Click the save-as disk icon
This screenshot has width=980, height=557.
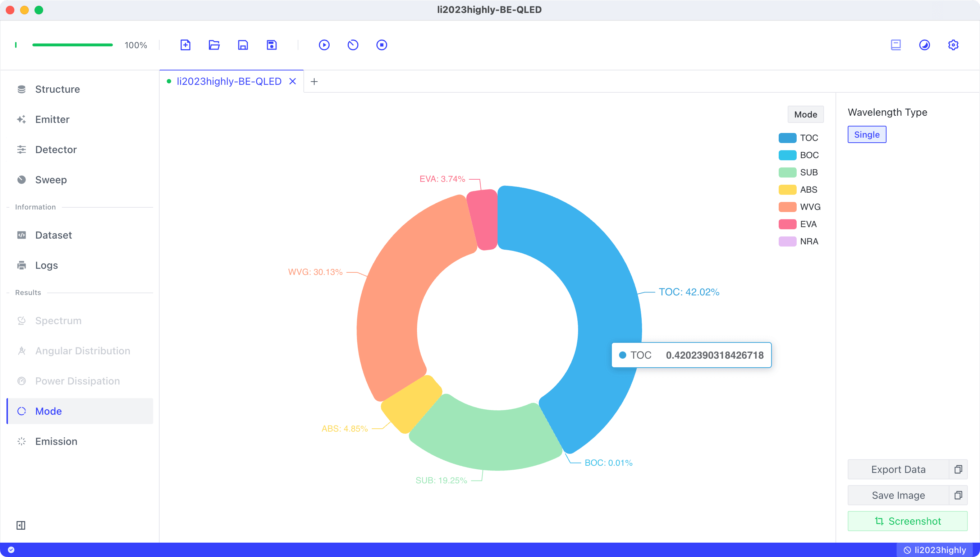(x=272, y=45)
